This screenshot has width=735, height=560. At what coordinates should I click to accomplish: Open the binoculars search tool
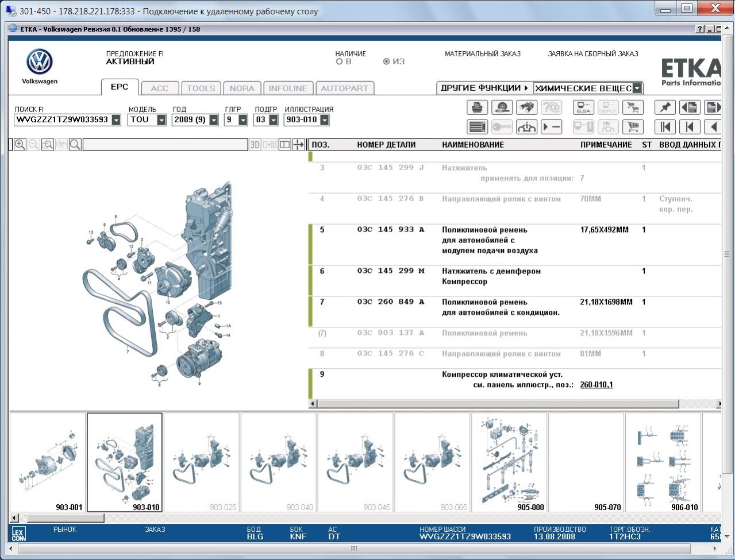tap(527, 107)
